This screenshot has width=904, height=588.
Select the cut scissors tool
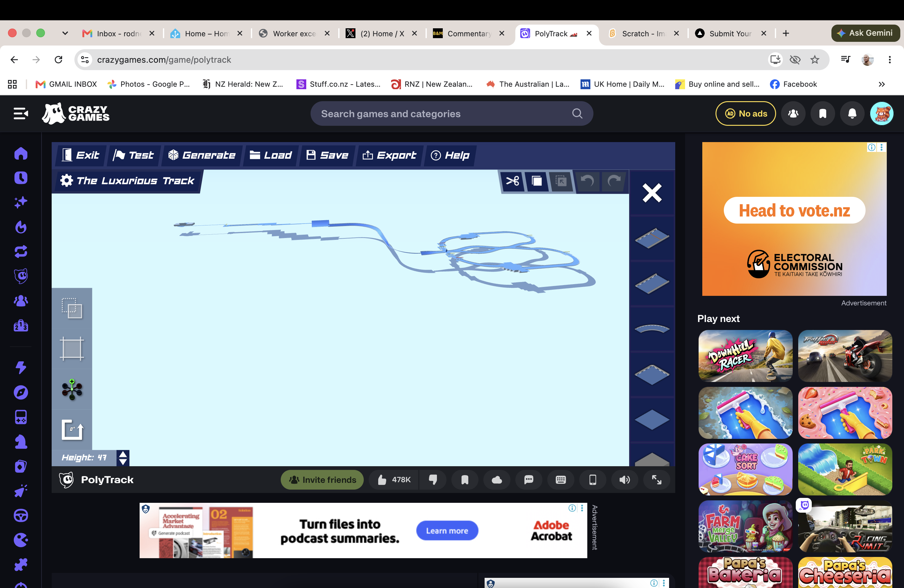click(x=512, y=181)
